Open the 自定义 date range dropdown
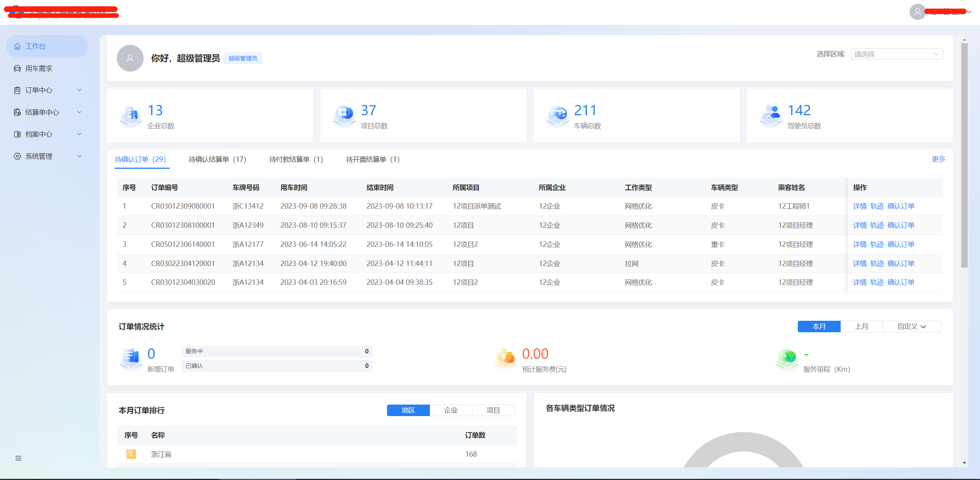The width and height of the screenshot is (980, 480). click(x=911, y=327)
